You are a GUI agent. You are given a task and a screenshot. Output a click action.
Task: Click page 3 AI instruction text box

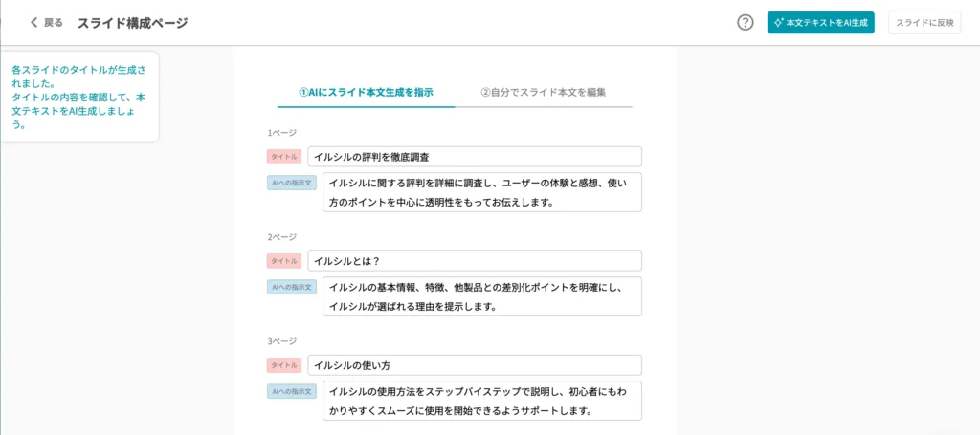click(x=481, y=401)
